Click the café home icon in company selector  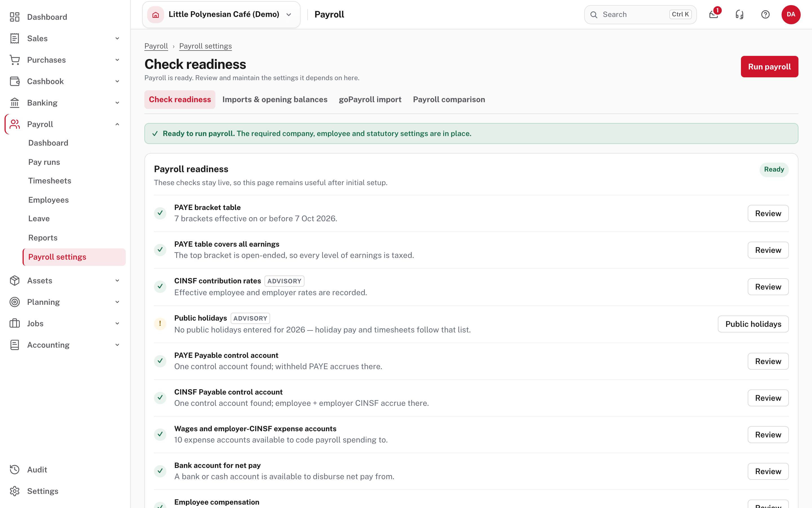tap(156, 14)
